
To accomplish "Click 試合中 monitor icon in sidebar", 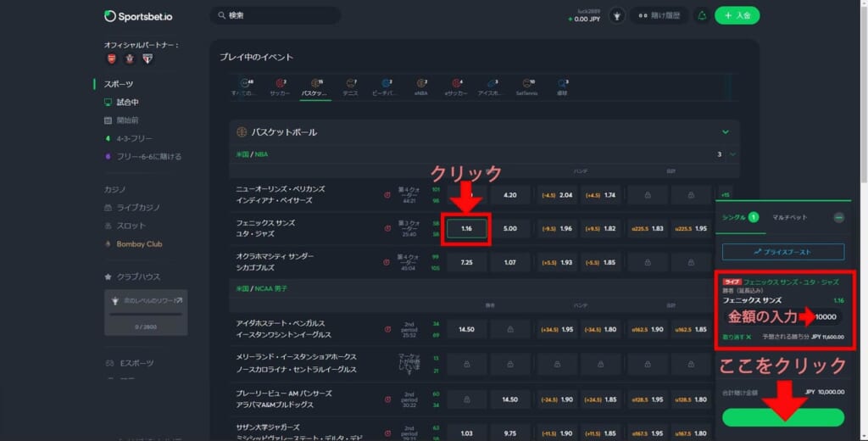I will [x=108, y=103].
